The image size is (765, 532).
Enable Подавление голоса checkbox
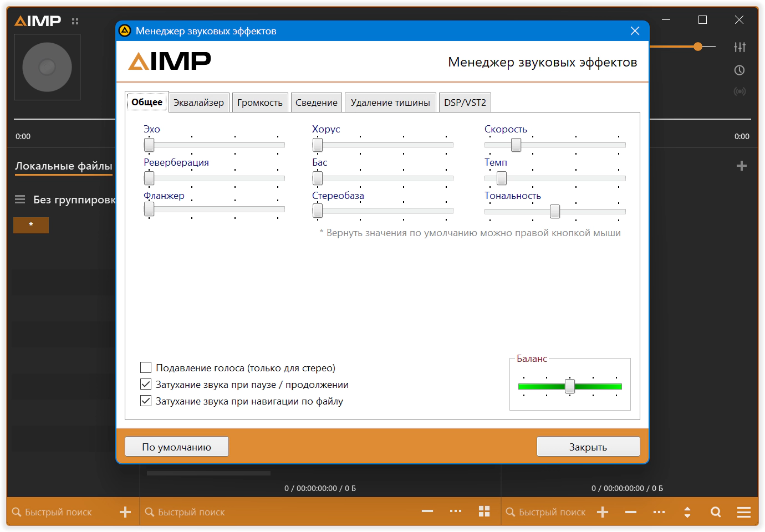click(x=146, y=367)
